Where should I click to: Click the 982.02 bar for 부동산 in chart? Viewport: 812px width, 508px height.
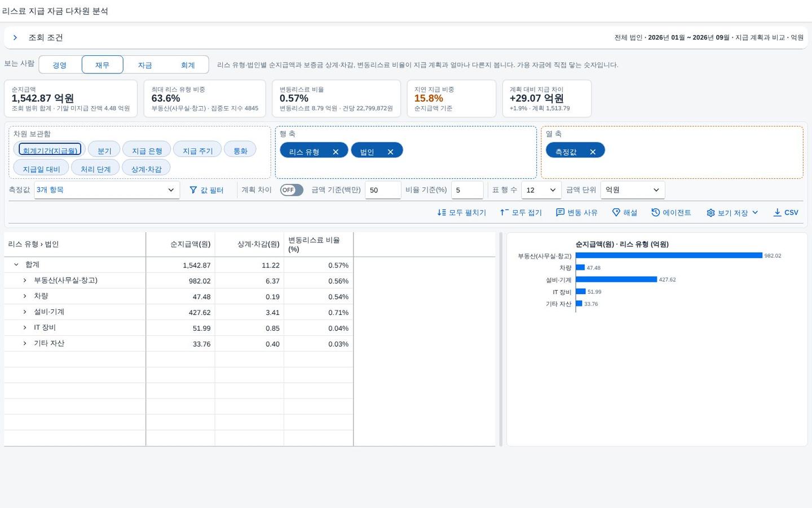point(669,256)
